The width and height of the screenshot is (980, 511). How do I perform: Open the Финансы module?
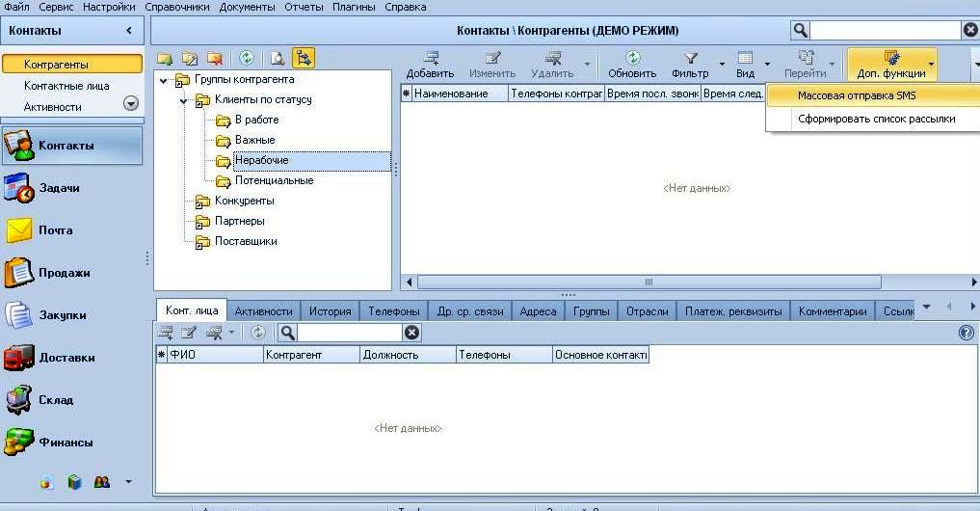[72, 443]
